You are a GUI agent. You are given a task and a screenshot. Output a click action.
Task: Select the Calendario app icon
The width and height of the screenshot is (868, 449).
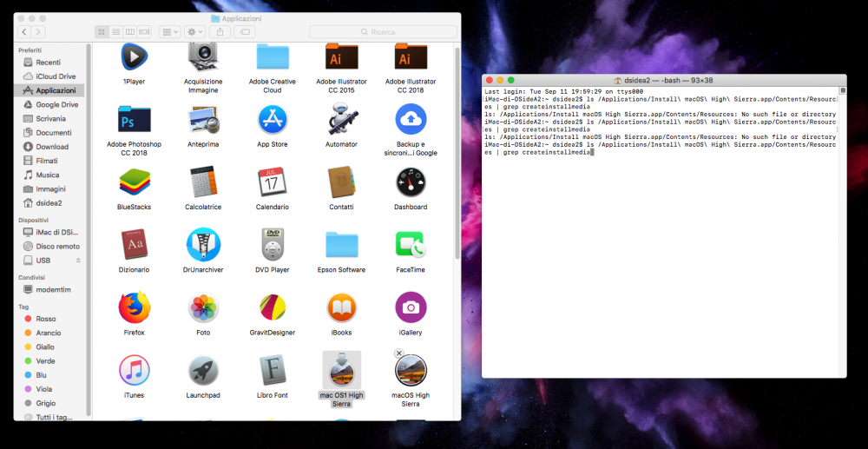coord(273,182)
